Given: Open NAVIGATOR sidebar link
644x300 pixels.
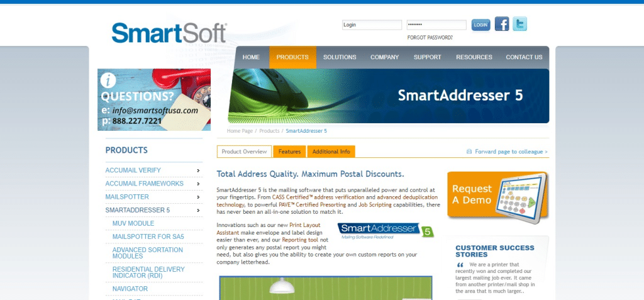Looking at the screenshot, I should click(130, 289).
